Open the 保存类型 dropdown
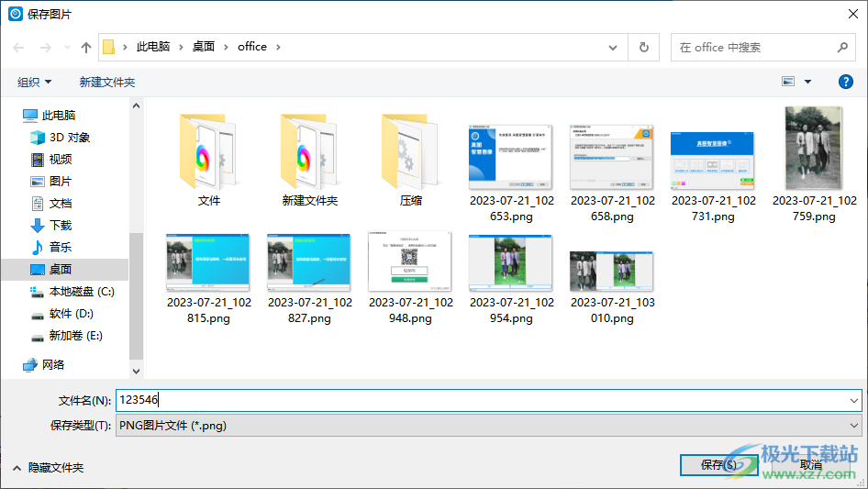868x489 pixels. pyautogui.click(x=487, y=425)
